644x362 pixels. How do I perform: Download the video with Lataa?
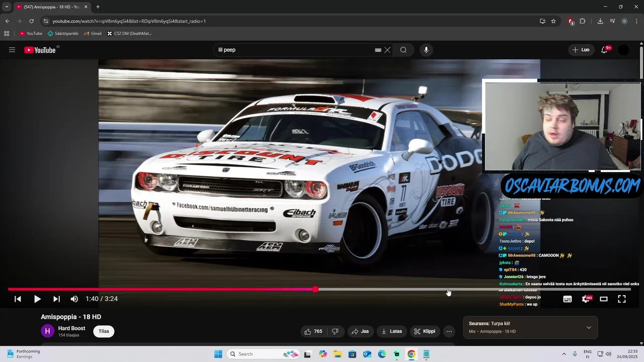point(391,331)
